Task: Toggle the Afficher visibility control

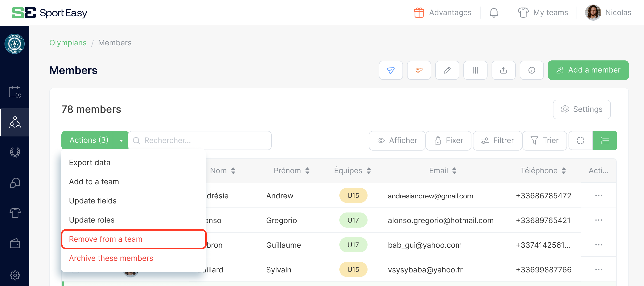Action: tap(397, 140)
